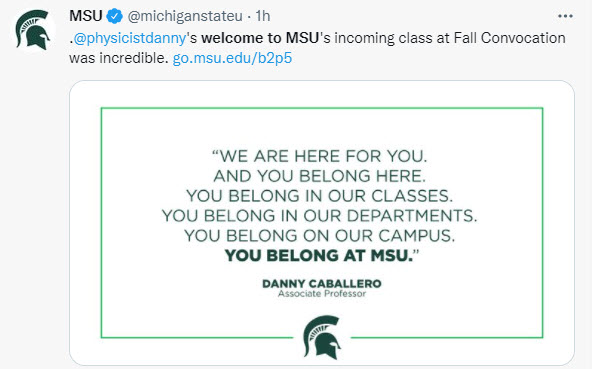Click the AND YOU BELONG HERE line
This screenshot has width=606, height=369.
(320, 176)
